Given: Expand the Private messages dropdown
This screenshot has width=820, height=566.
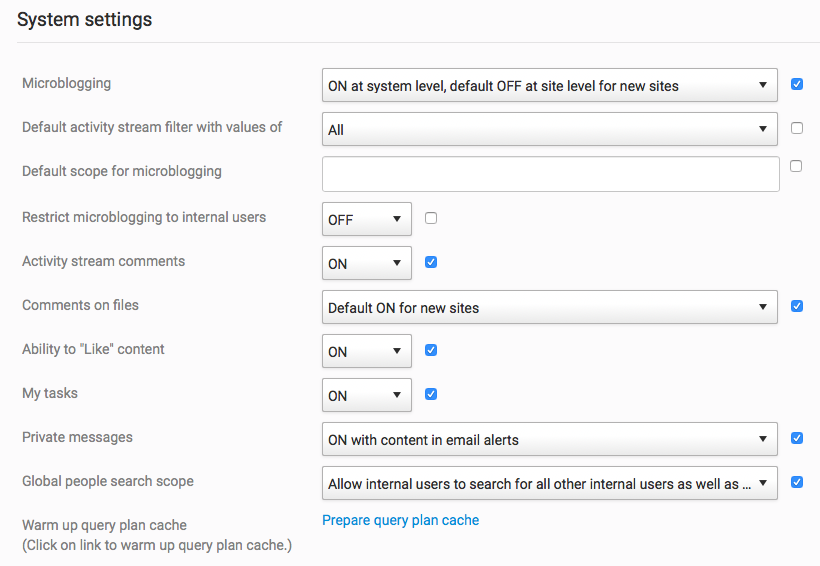Looking at the screenshot, I should (549, 439).
